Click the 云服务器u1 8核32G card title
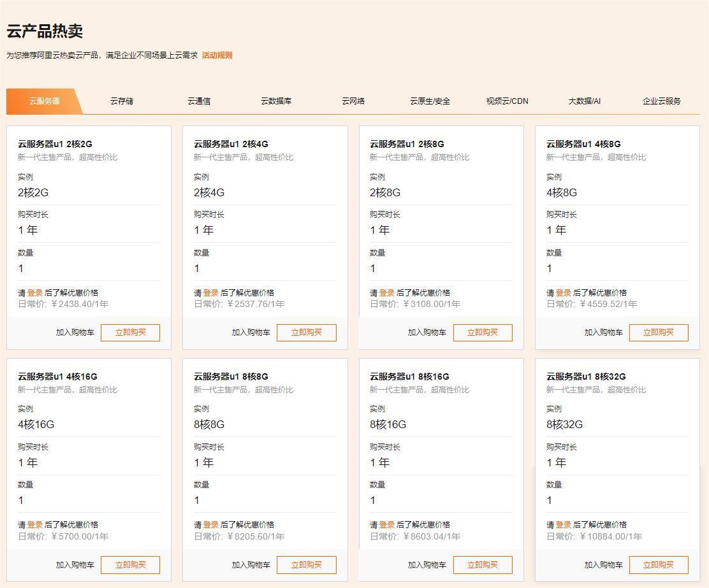Viewport: 709px width, 588px height. pos(586,376)
